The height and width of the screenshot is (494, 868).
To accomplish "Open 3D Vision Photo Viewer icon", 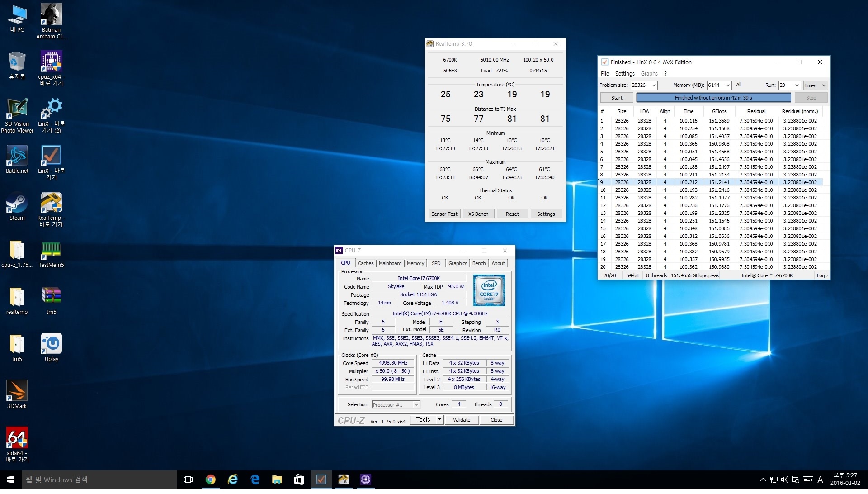I will pos(17,115).
